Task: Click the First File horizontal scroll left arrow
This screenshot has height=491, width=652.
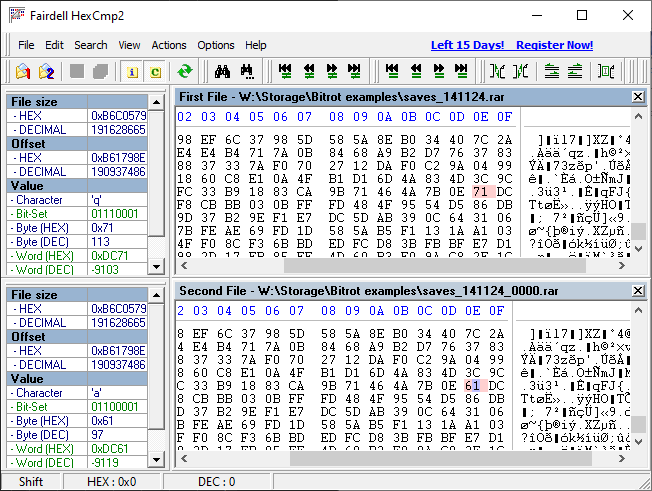Action: (x=184, y=265)
